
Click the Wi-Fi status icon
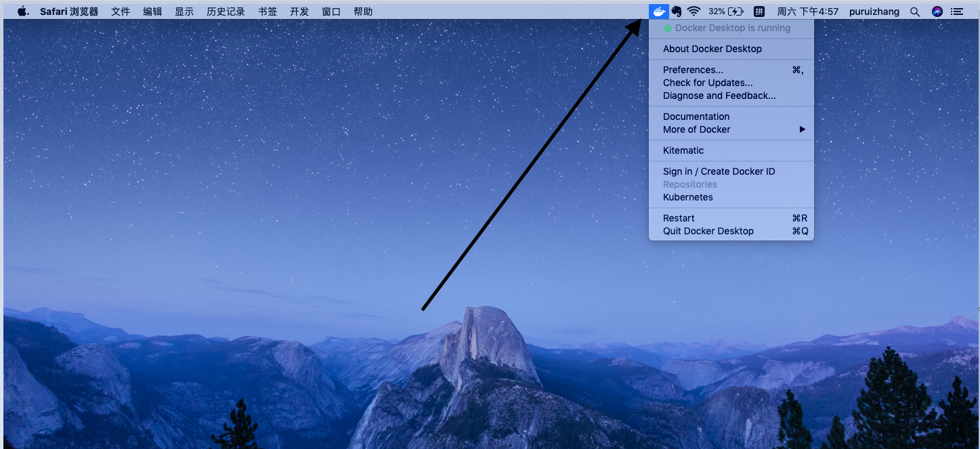694,12
